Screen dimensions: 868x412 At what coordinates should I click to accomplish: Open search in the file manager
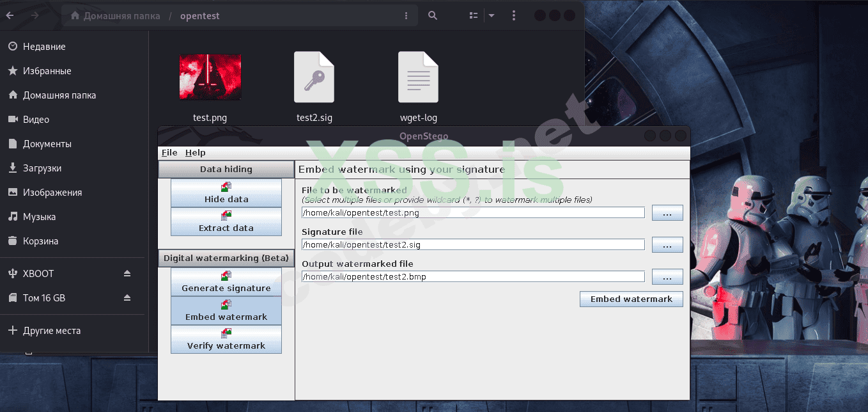click(x=433, y=15)
